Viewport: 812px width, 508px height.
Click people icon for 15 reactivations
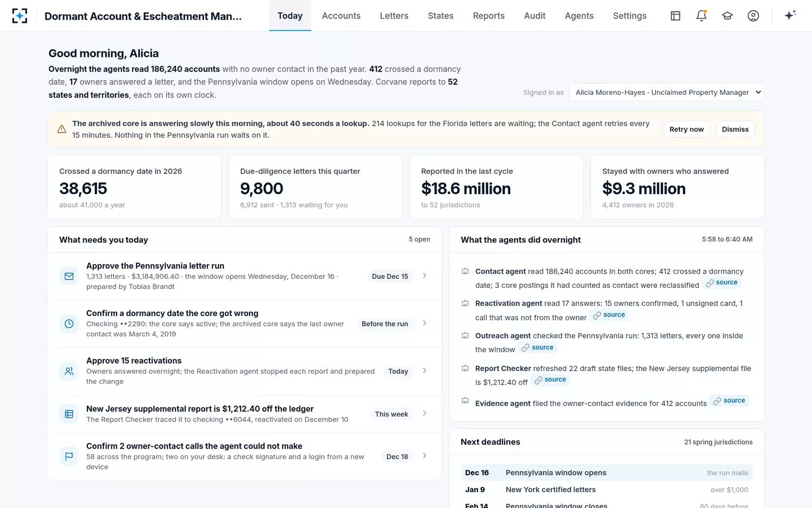coord(69,371)
